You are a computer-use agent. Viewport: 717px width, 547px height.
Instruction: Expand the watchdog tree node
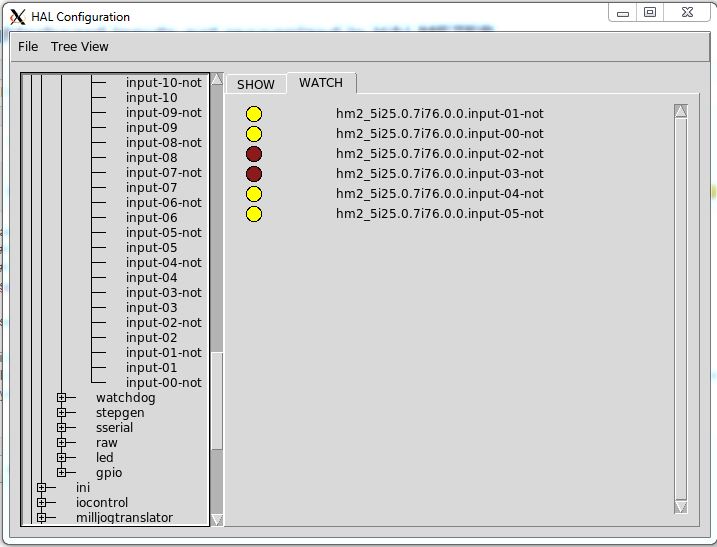point(61,397)
